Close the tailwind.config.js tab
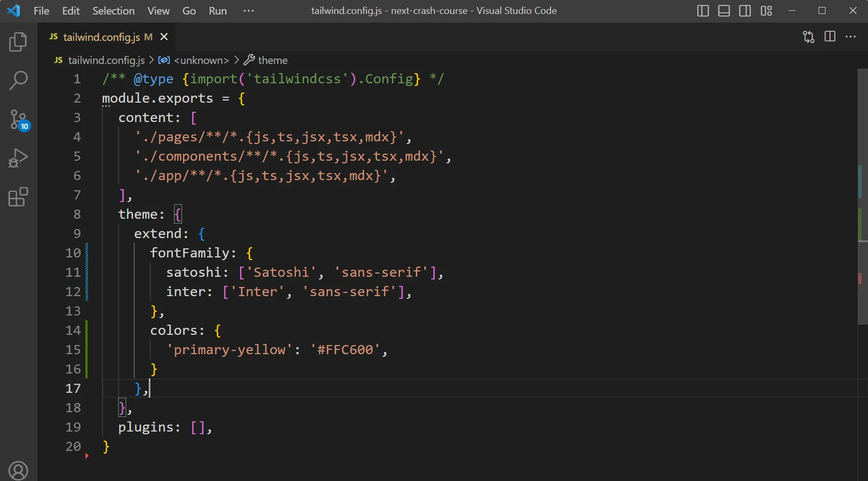 (164, 37)
